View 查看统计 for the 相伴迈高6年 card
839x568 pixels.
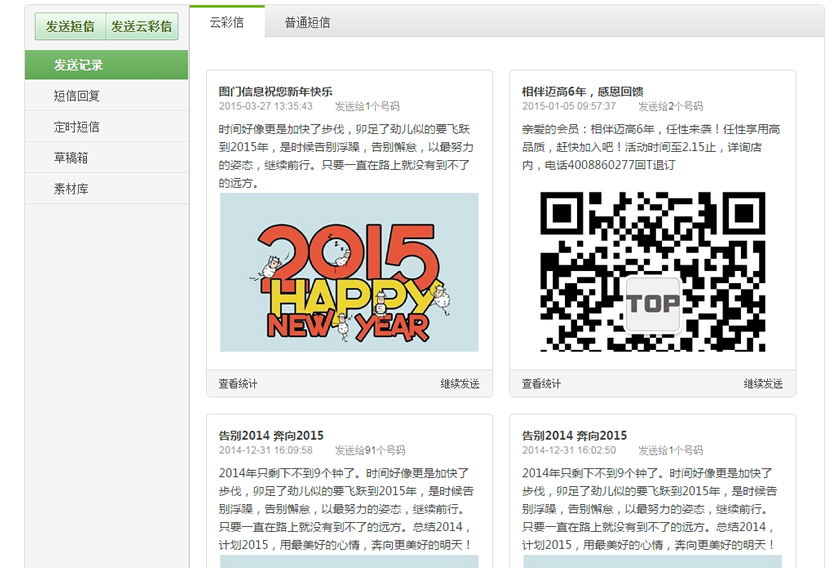point(541,383)
